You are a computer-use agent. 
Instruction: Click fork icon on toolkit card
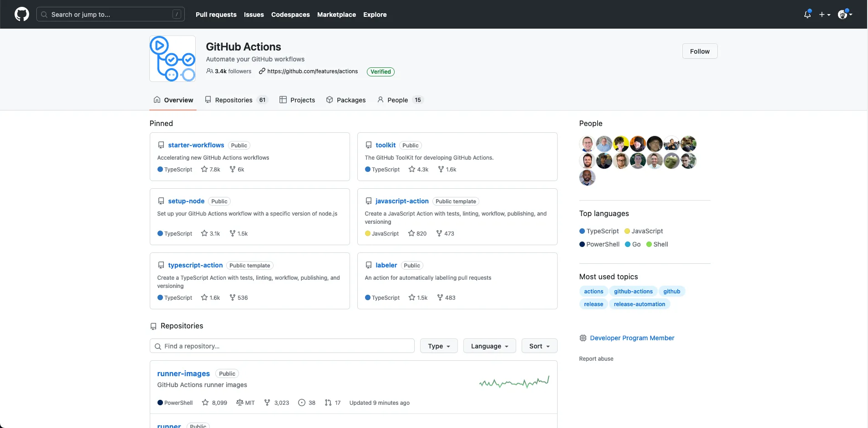[441, 169]
